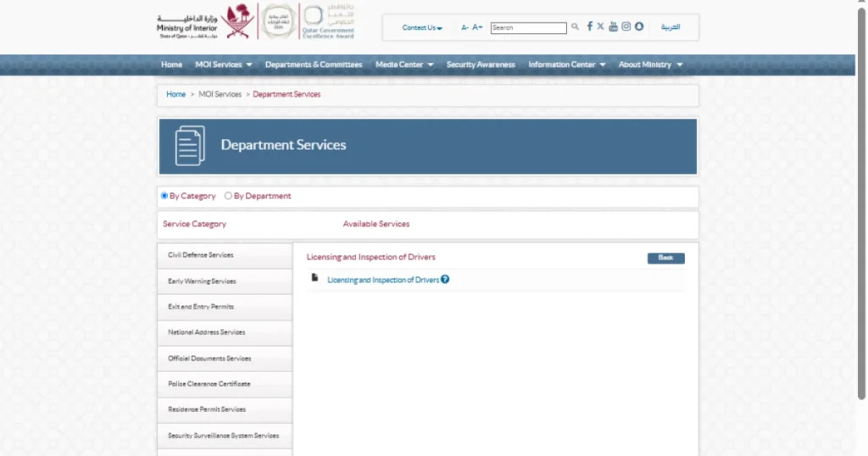Click the Back button
Image resolution: width=868 pixels, height=456 pixels.
pos(666,258)
